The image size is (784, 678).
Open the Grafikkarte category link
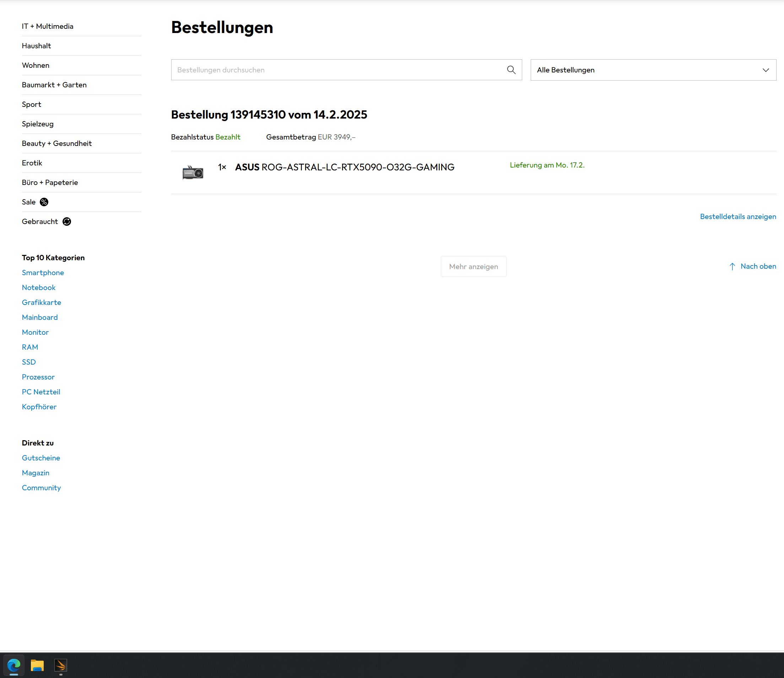(x=41, y=303)
